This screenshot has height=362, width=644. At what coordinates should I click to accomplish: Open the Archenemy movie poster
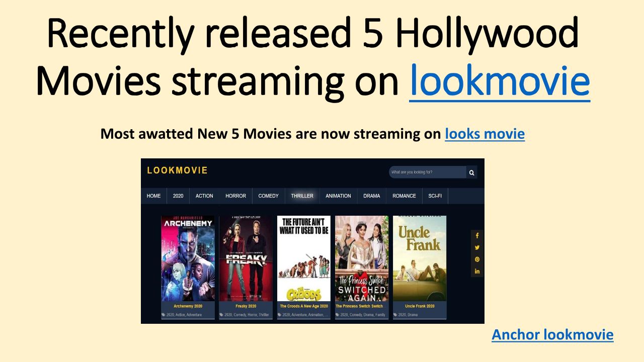[188, 258]
